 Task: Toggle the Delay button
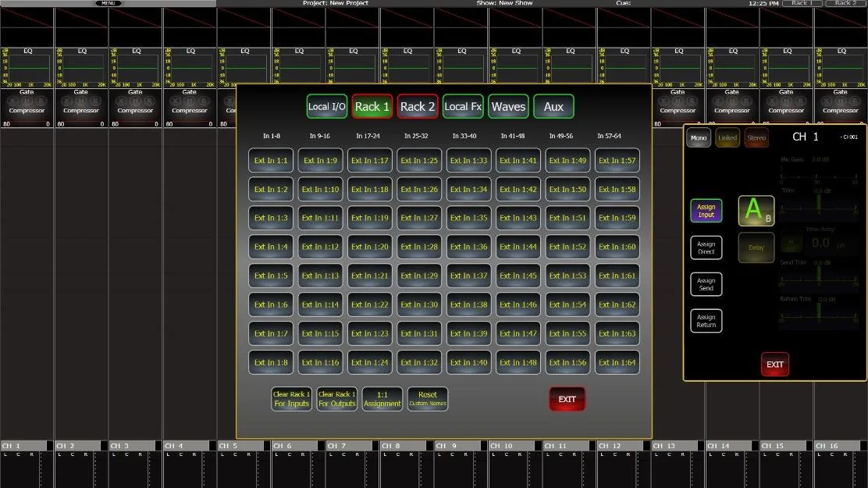click(x=756, y=248)
